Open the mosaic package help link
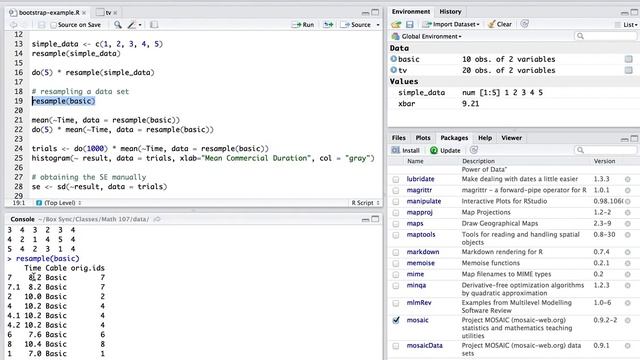The width and height of the screenshot is (640, 360). click(417, 320)
